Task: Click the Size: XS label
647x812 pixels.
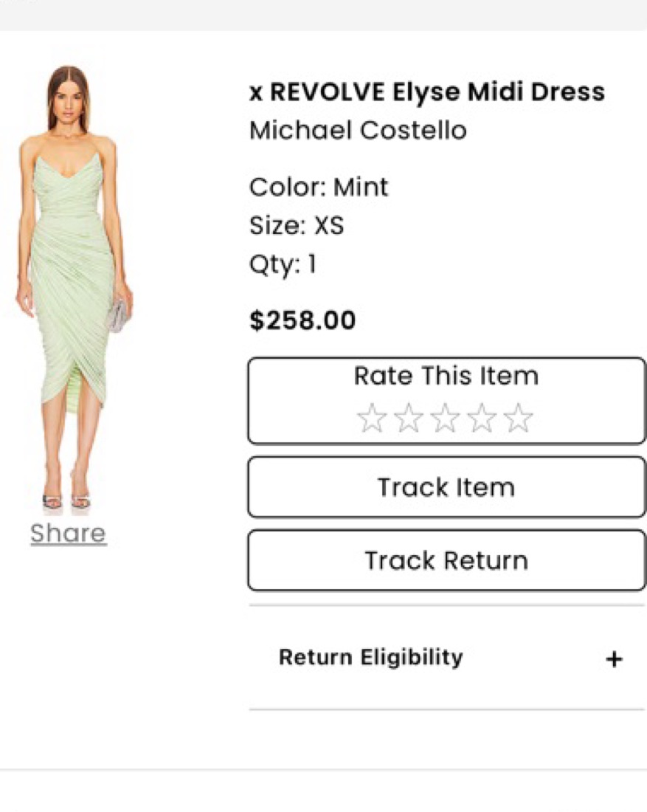Action: pos(297,225)
